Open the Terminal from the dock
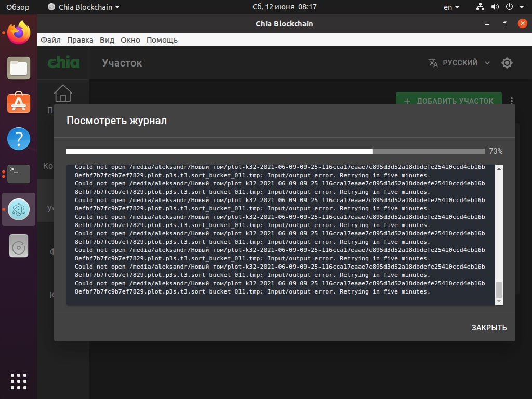This screenshot has height=399, width=532. pyautogui.click(x=19, y=174)
